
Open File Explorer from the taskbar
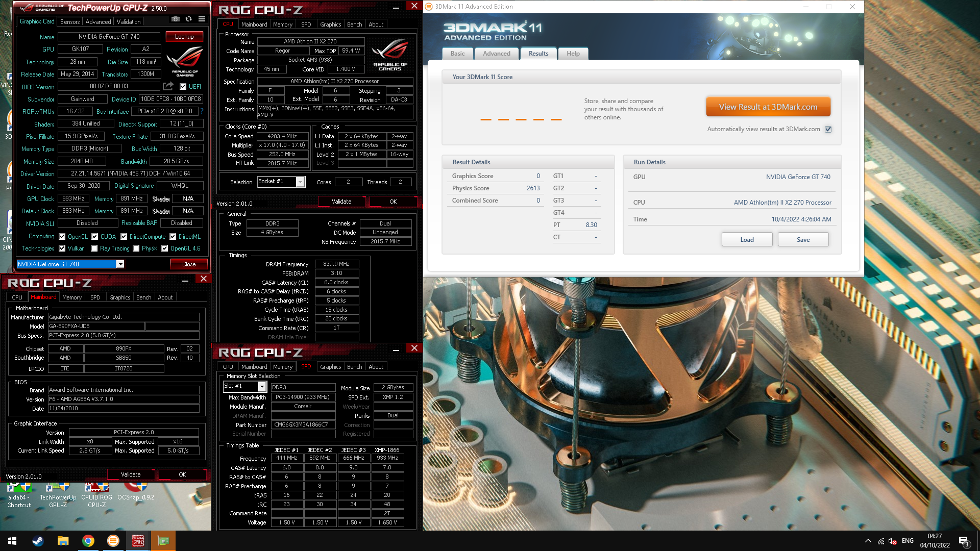coord(63,541)
